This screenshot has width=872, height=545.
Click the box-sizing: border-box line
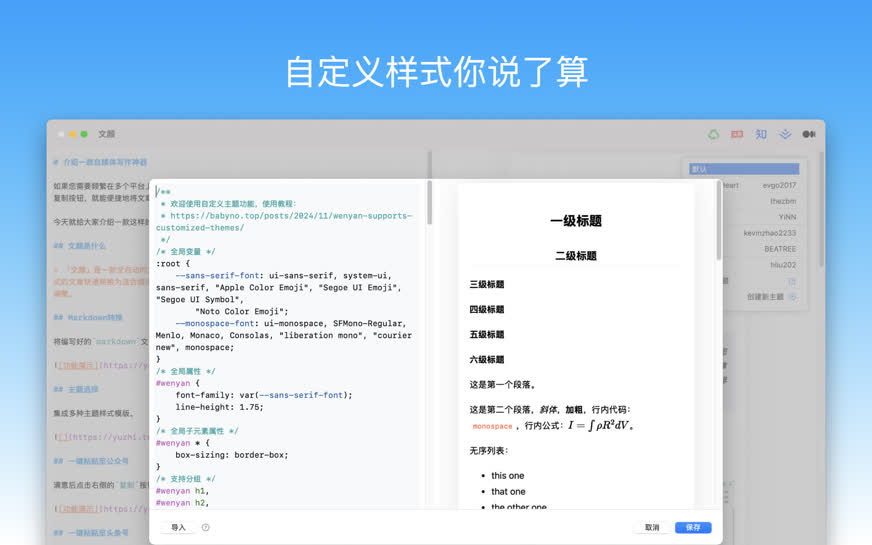pos(231,455)
